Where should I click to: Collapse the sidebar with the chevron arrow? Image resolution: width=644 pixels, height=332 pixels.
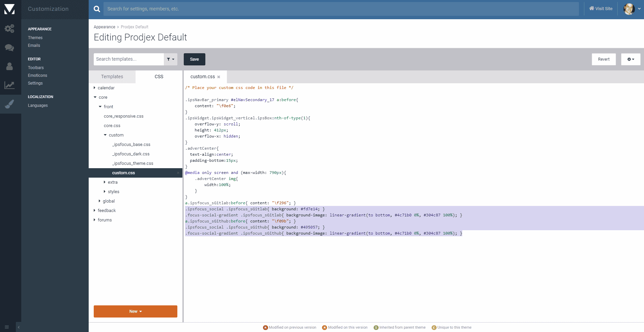tap(19, 327)
